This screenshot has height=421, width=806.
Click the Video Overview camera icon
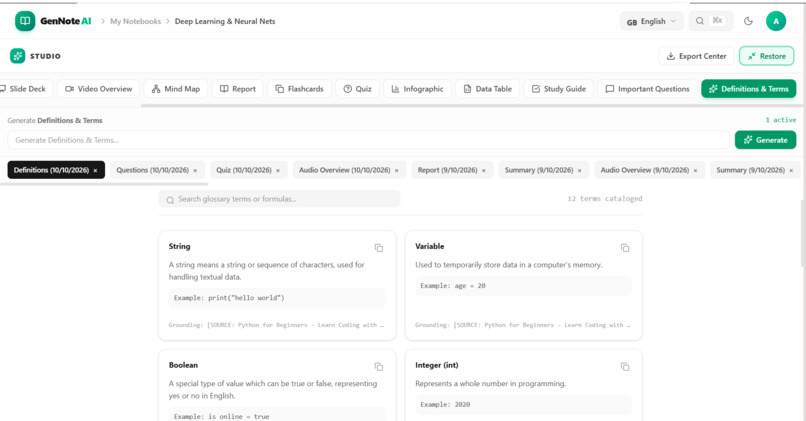pos(69,89)
